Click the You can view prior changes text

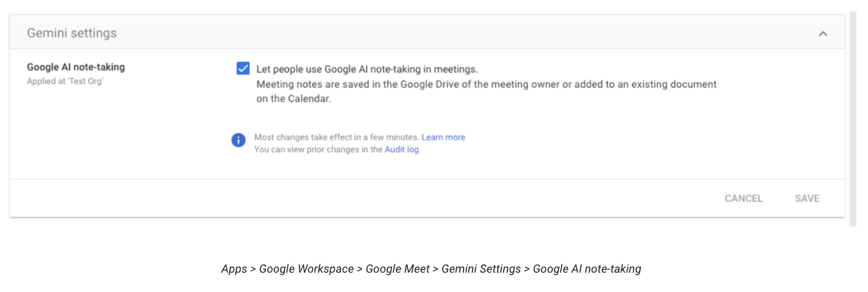pos(319,149)
